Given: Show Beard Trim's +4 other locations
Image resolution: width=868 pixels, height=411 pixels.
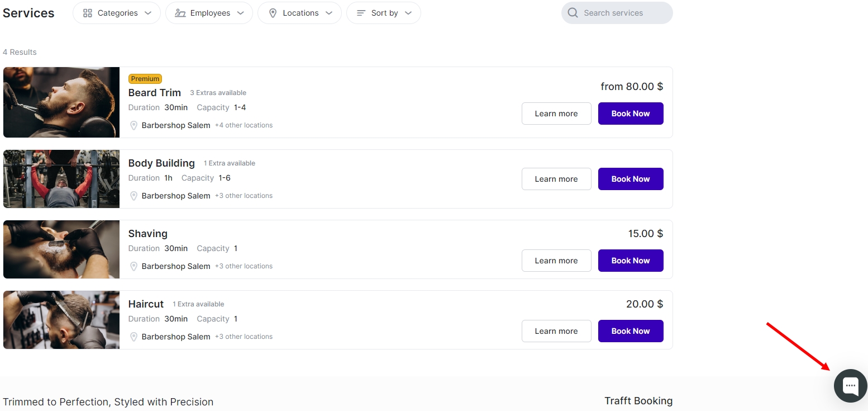Looking at the screenshot, I should tap(244, 125).
